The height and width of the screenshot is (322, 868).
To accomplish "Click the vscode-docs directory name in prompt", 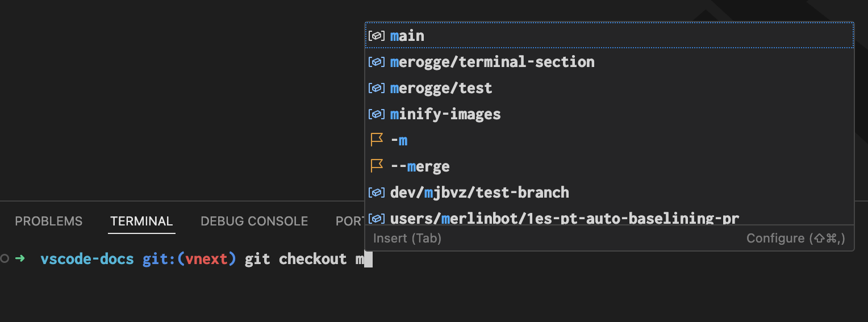I will (87, 260).
